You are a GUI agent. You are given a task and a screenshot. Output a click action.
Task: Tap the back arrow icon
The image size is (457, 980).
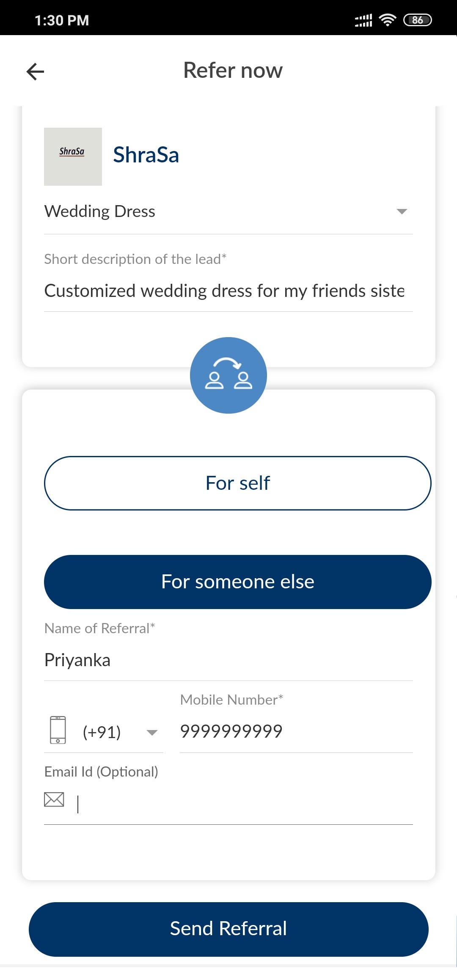(35, 71)
